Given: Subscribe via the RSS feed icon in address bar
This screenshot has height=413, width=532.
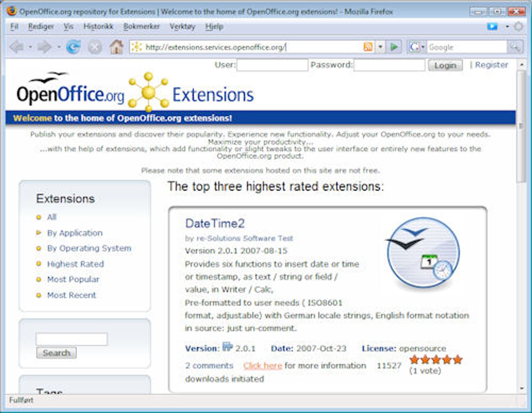Looking at the screenshot, I should pyautogui.click(x=368, y=47).
